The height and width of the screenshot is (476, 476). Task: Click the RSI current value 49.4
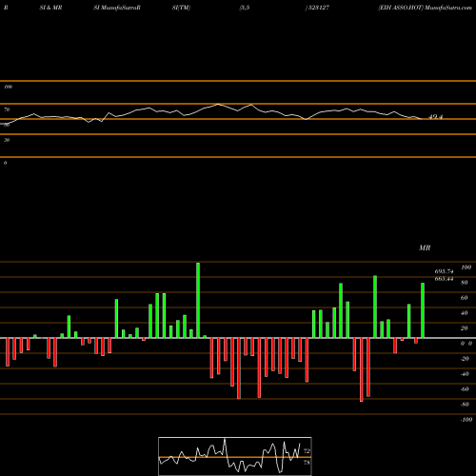pyautogui.click(x=435, y=117)
